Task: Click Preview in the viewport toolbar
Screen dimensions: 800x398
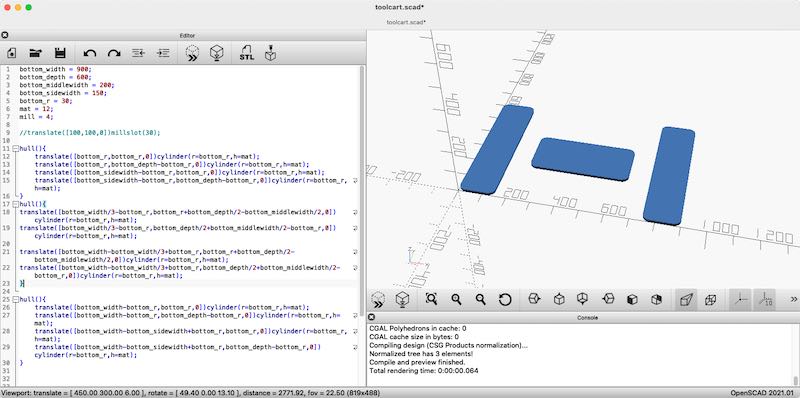Action: pyautogui.click(x=378, y=300)
